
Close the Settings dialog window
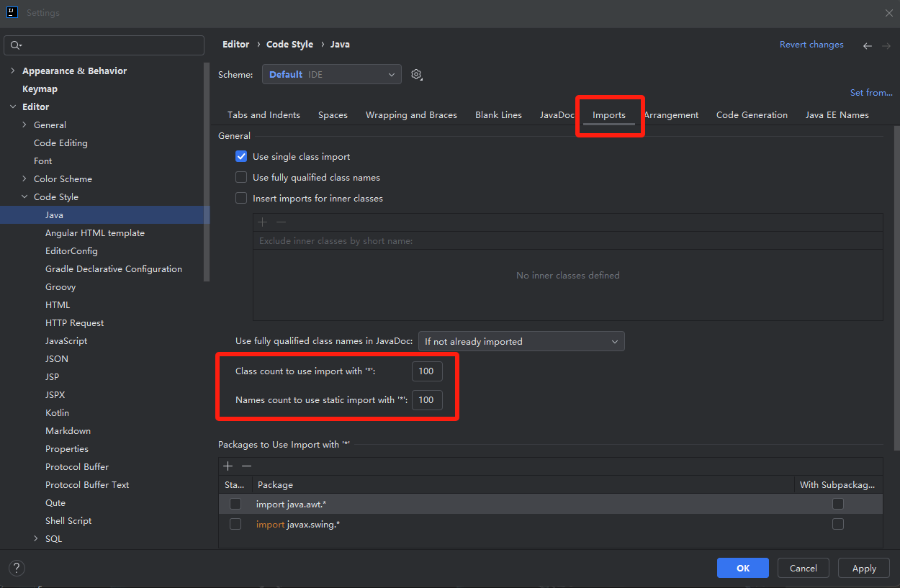(888, 13)
